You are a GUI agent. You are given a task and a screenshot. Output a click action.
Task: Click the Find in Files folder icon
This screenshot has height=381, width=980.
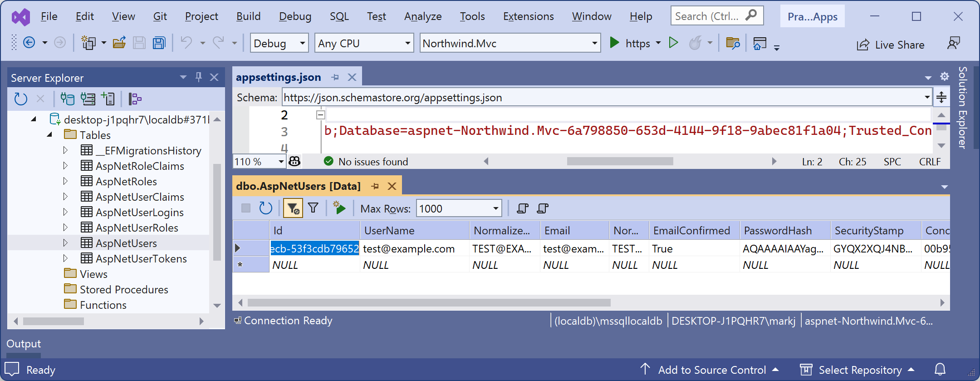(x=733, y=43)
